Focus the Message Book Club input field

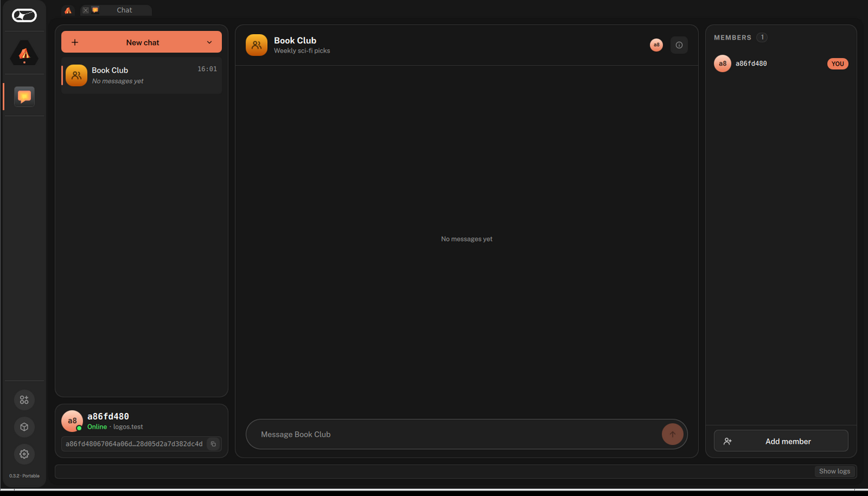[x=459, y=434]
